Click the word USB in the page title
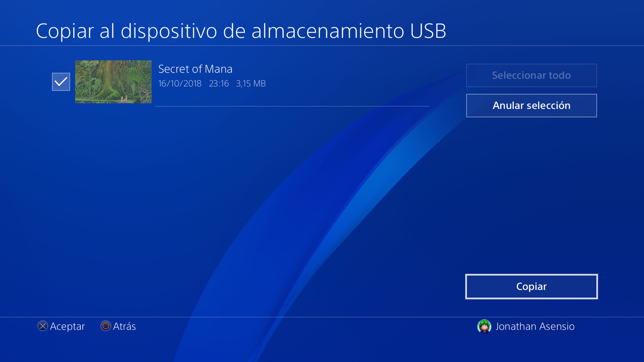This screenshot has width=644, height=362. click(428, 31)
